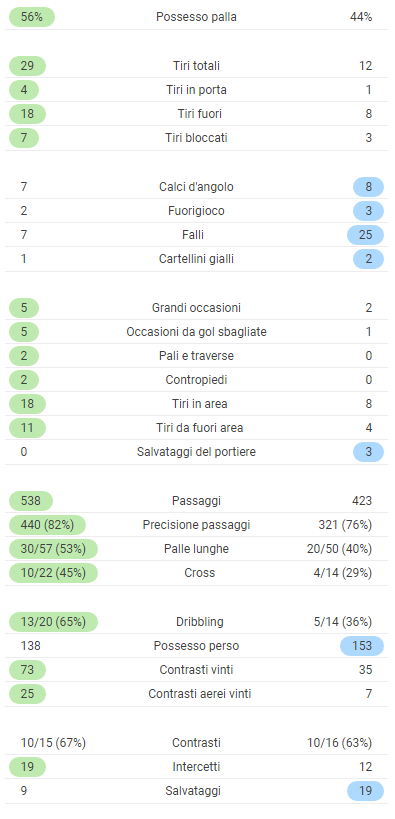Click the Pali e traverse label
Viewport: 395px width, 819px height.
(196, 356)
